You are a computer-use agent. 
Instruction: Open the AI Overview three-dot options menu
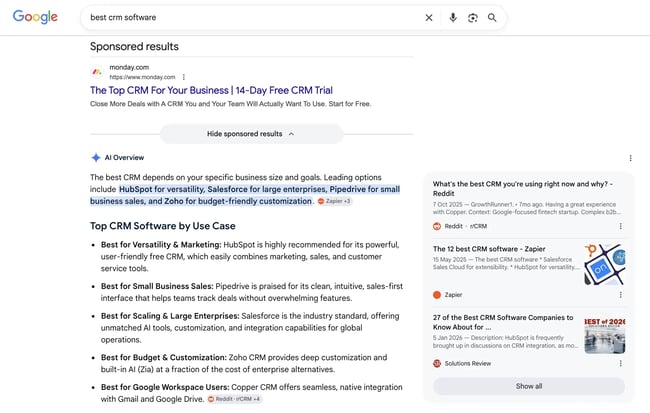coord(631,158)
